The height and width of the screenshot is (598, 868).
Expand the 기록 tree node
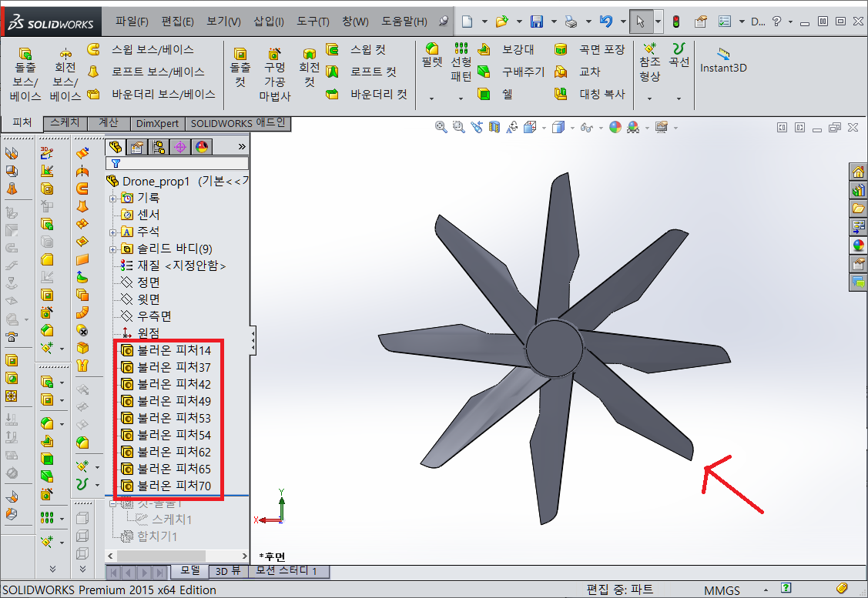(112, 198)
